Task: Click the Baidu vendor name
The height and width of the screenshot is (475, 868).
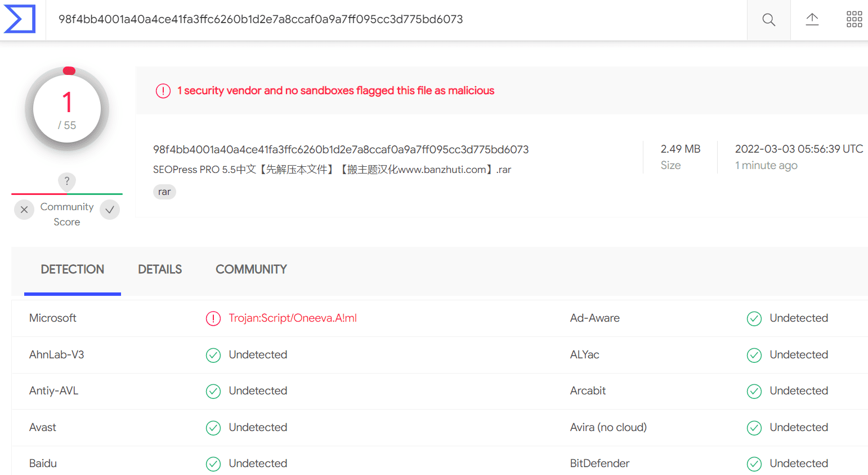Action: click(x=43, y=464)
